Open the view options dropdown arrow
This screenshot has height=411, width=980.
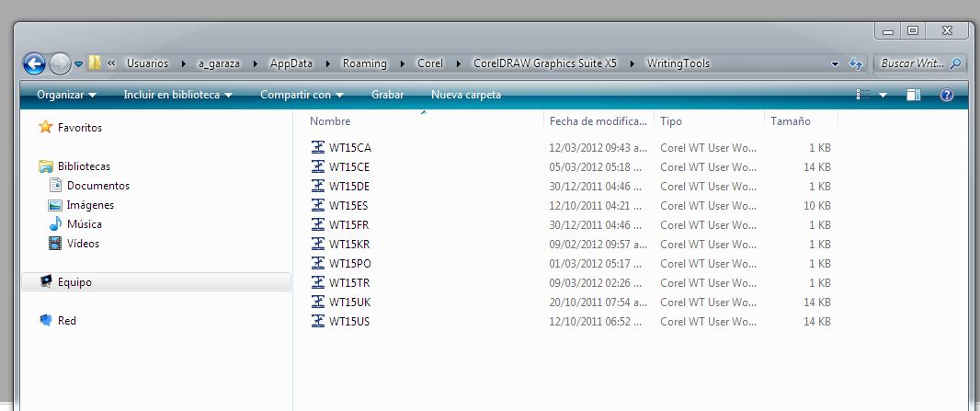coord(883,95)
